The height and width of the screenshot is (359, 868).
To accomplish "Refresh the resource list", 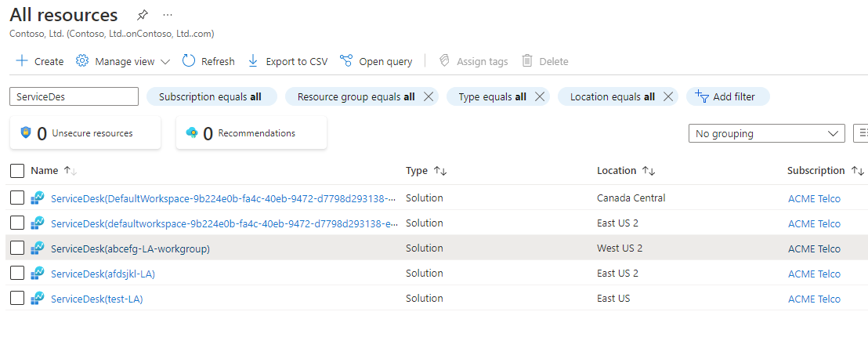I will coord(208,61).
